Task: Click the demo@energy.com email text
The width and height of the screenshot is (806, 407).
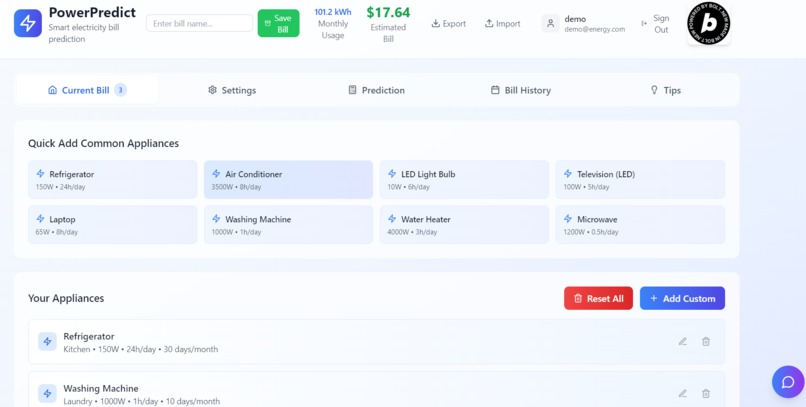Action: 595,29
